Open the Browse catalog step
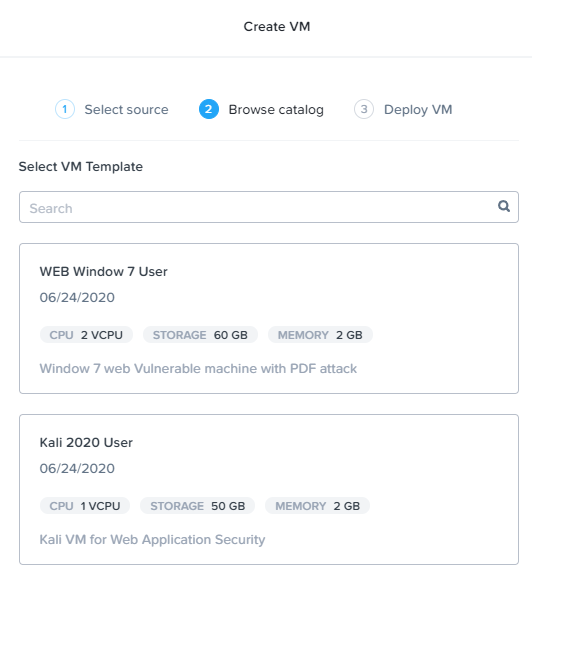Screen dimensions: 584x656 276,110
